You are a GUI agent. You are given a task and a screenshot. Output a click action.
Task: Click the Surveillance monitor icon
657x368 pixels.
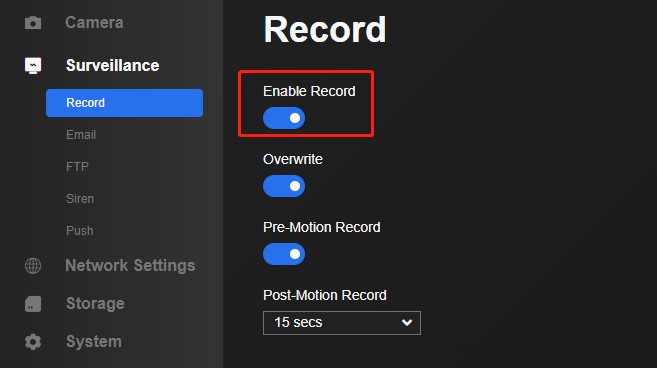point(33,65)
